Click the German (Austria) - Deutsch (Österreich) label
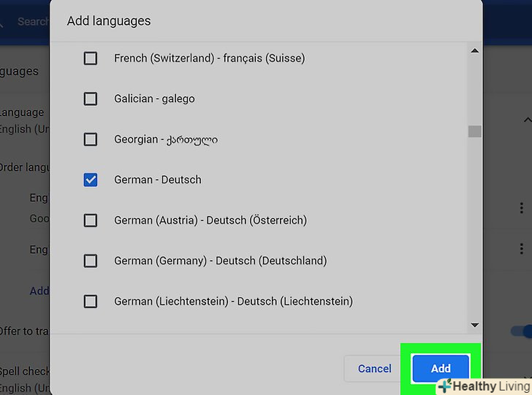This screenshot has width=532, height=395. 210,220
